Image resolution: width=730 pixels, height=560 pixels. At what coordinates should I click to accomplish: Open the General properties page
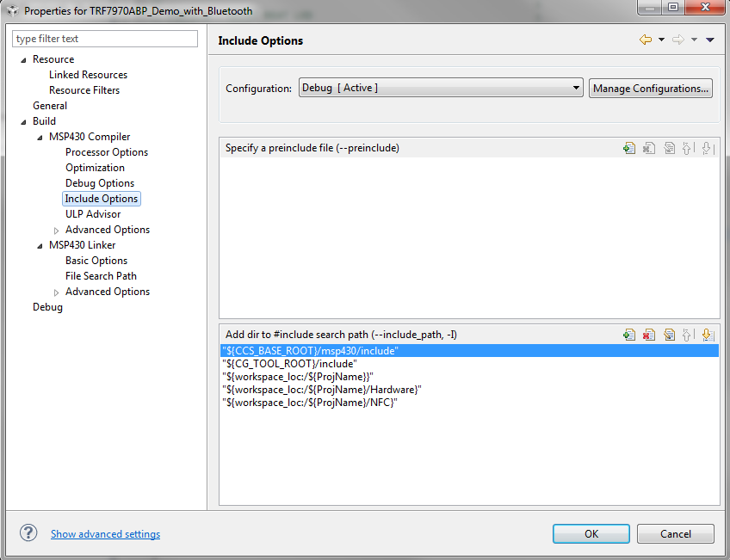[x=50, y=106]
